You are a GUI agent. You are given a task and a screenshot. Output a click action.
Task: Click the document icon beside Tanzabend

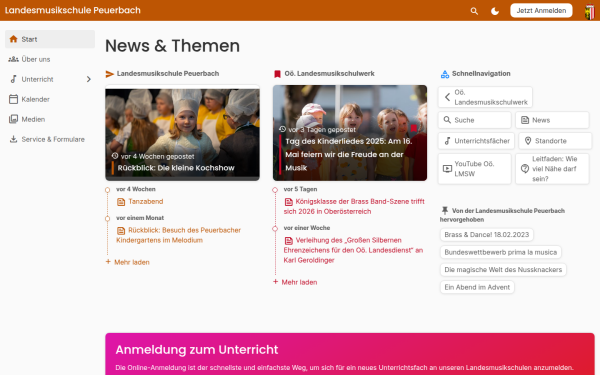point(121,202)
